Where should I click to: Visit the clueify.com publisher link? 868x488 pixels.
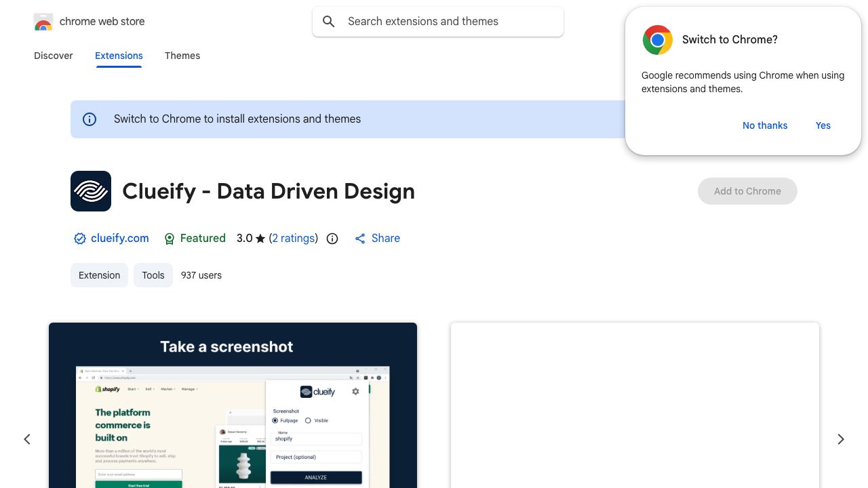(120, 239)
